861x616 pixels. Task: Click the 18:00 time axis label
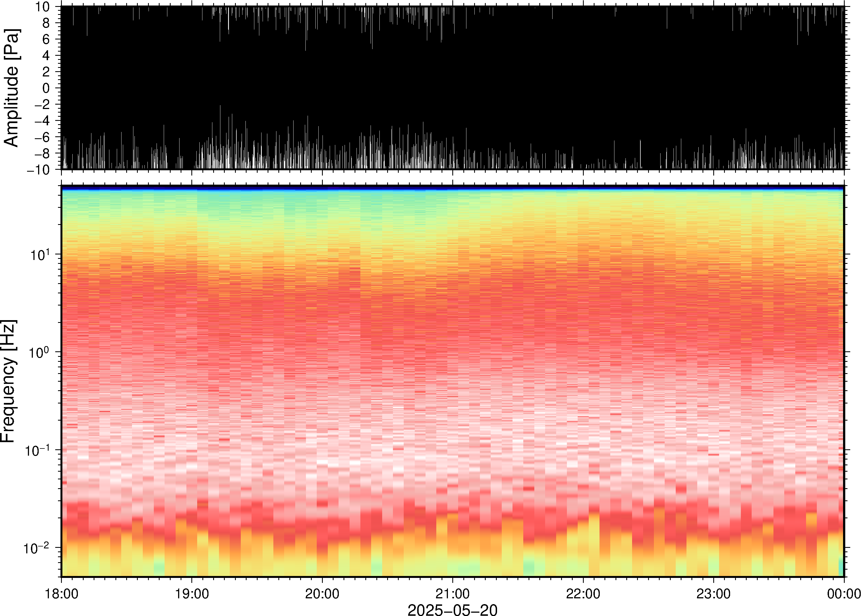62,594
